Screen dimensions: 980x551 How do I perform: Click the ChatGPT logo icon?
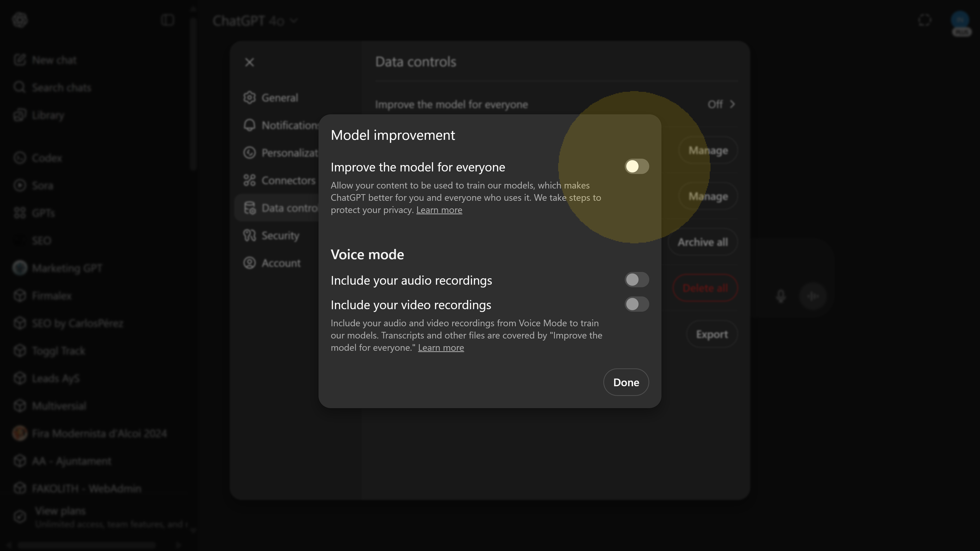click(x=20, y=20)
